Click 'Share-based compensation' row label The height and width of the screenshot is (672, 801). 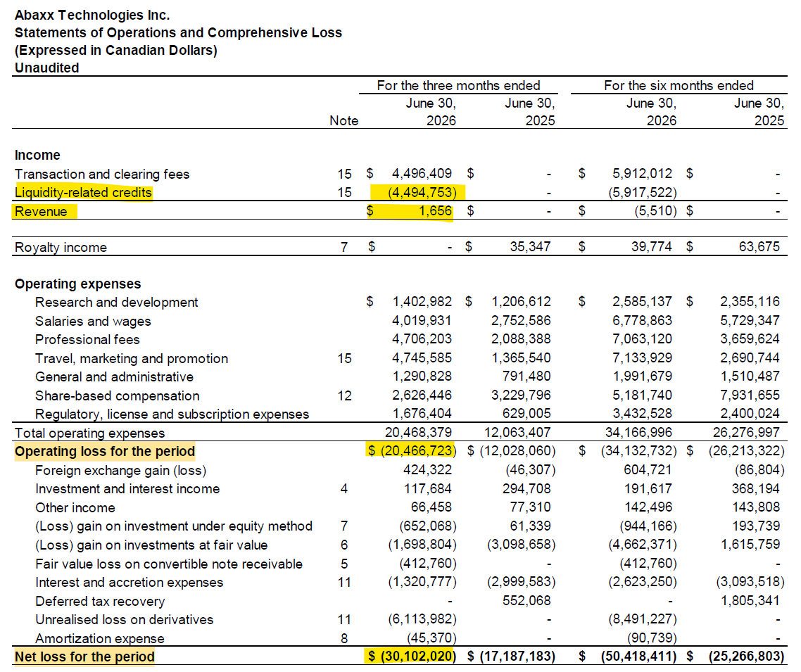(118, 395)
